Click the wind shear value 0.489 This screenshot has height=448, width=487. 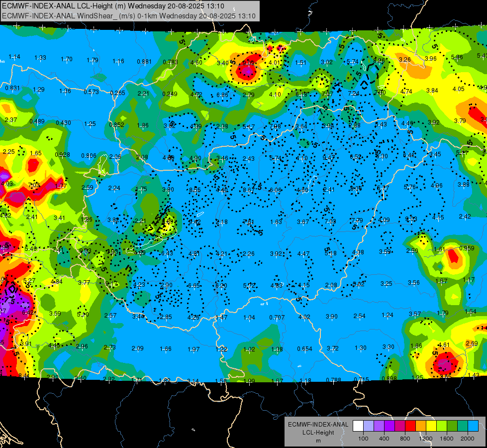coord(37,121)
